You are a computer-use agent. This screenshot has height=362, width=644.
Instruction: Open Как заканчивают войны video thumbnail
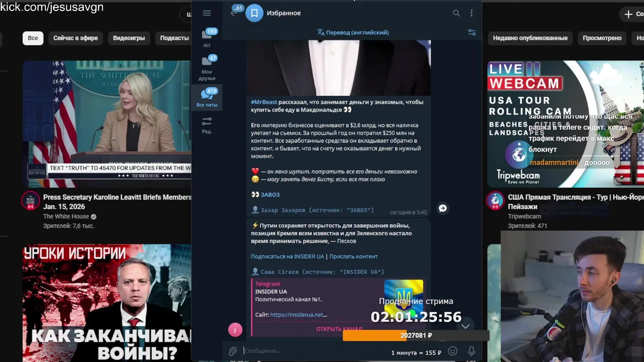[107, 303]
